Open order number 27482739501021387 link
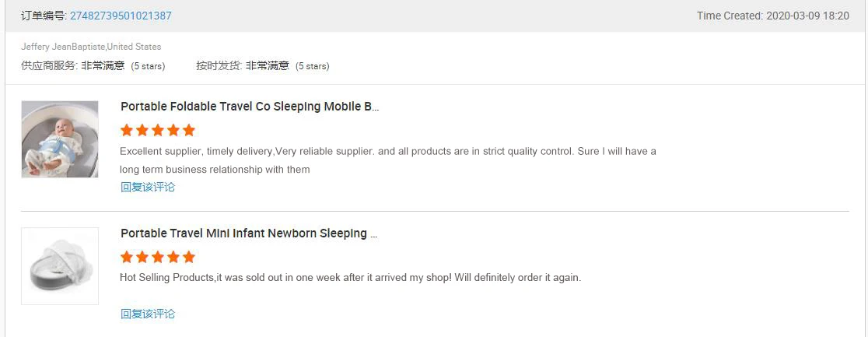Screen dimensions: 868x337 (x=121, y=16)
